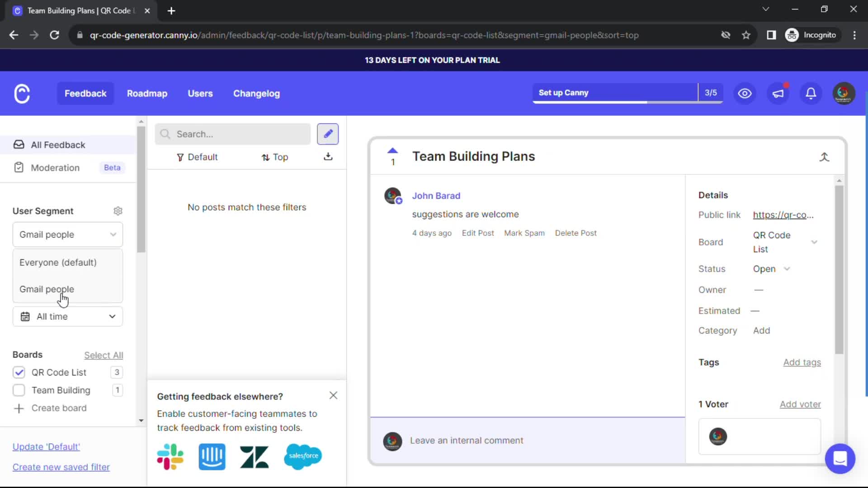The height and width of the screenshot is (488, 868).
Task: Switch to the Roadmap tab
Action: tap(147, 94)
